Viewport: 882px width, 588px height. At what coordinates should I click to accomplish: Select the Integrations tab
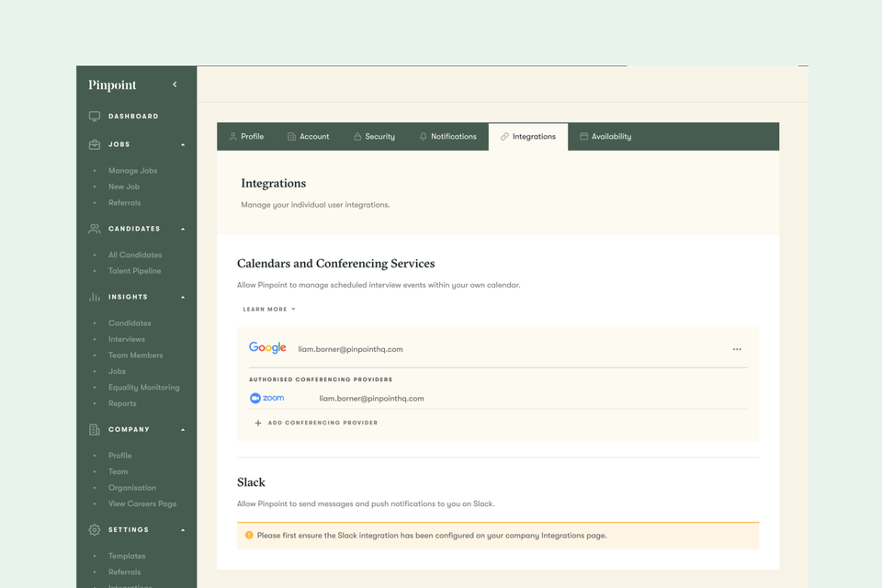528,137
